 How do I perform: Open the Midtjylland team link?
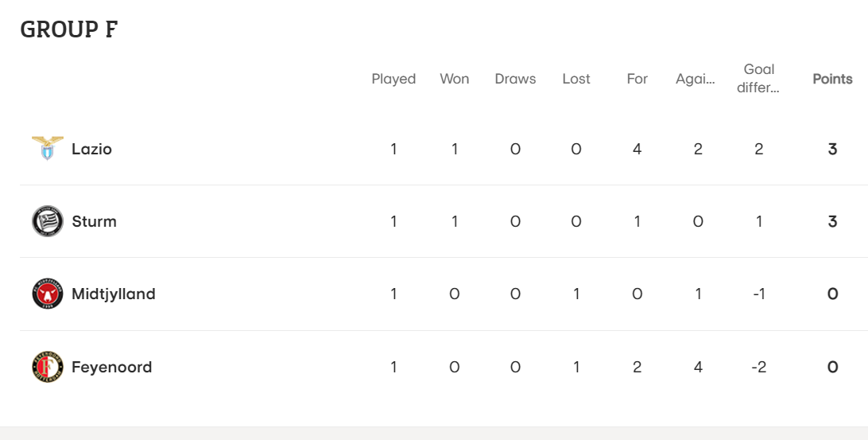coord(114,294)
